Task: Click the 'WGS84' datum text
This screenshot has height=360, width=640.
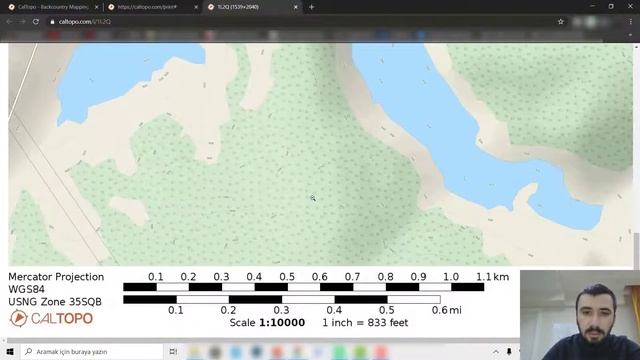Action: [27, 289]
